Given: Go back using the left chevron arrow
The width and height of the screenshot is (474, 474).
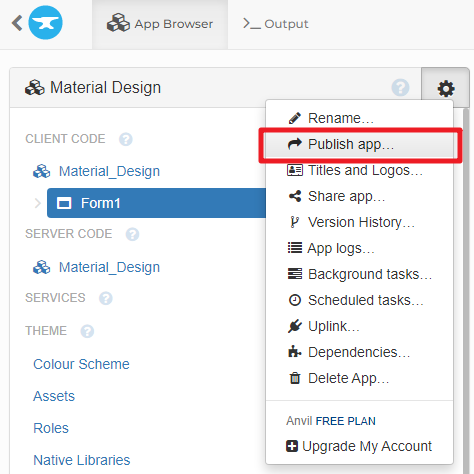Looking at the screenshot, I should coord(17,23).
